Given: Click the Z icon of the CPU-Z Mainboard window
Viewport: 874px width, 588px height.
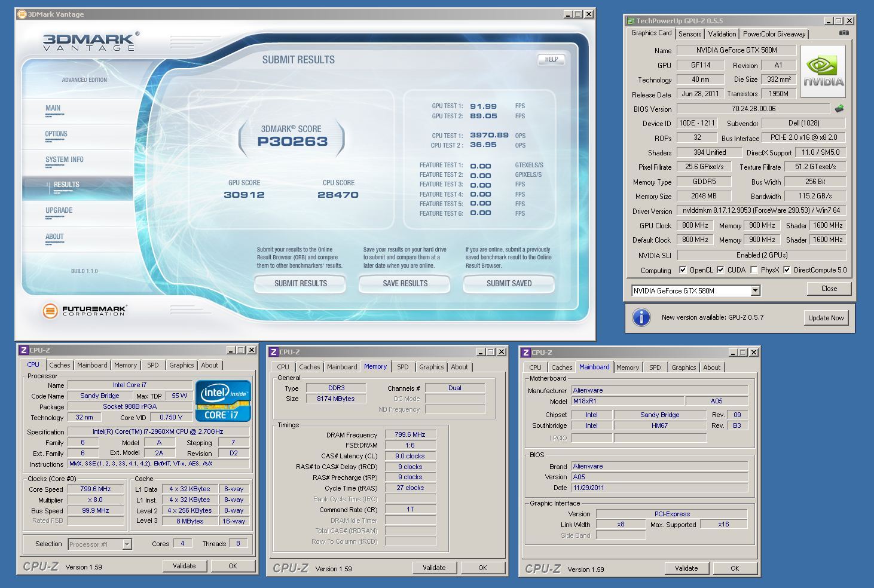Looking at the screenshot, I should pyautogui.click(x=525, y=353).
